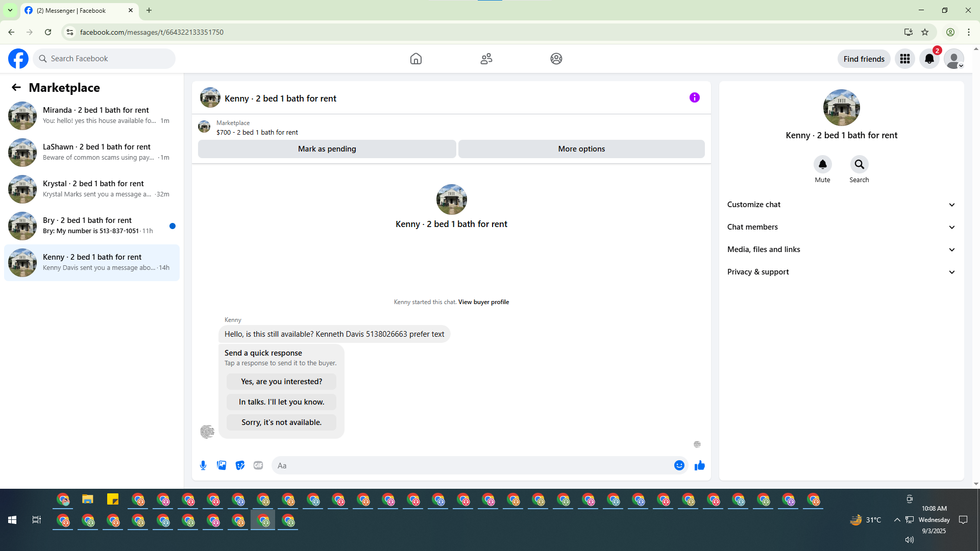The height and width of the screenshot is (551, 980).
Task: Switch to the Messenger Facebook browser tab
Action: point(79,10)
